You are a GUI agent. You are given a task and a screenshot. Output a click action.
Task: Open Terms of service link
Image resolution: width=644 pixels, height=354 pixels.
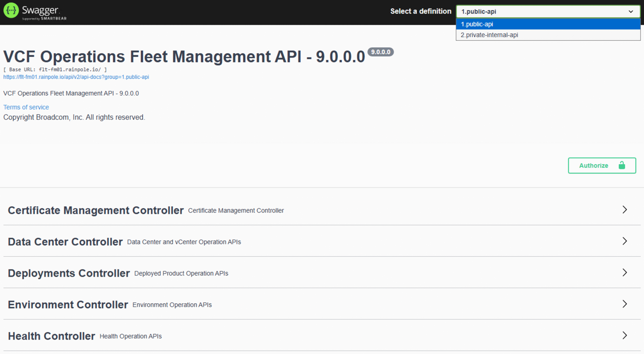pos(26,107)
